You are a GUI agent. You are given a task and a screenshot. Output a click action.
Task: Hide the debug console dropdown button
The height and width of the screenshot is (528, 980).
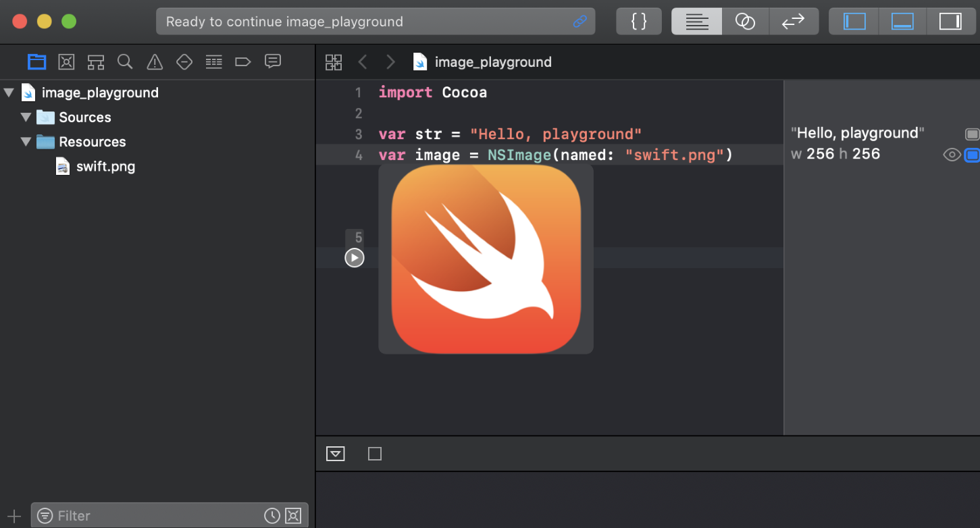336,454
